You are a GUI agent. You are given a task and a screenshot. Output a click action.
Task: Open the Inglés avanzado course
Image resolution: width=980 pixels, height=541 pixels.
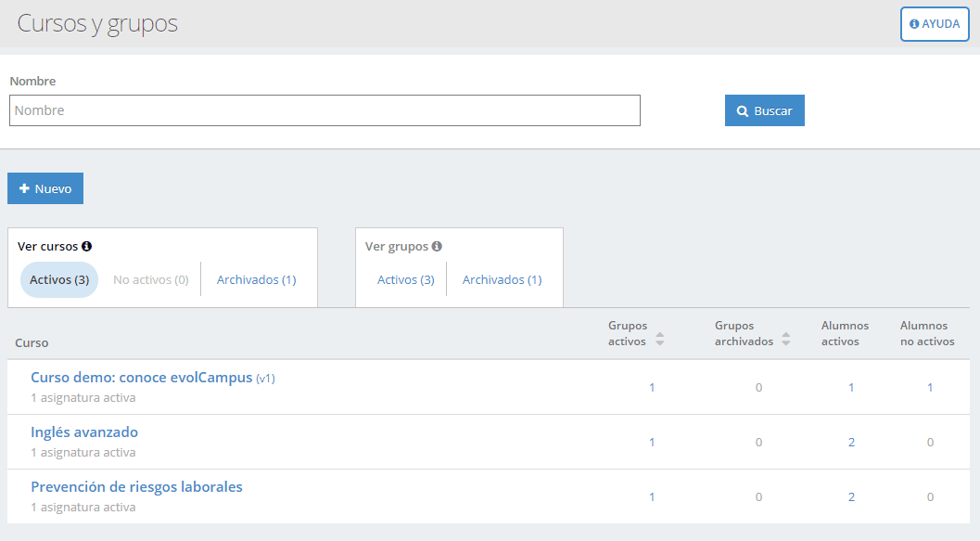[x=84, y=432]
